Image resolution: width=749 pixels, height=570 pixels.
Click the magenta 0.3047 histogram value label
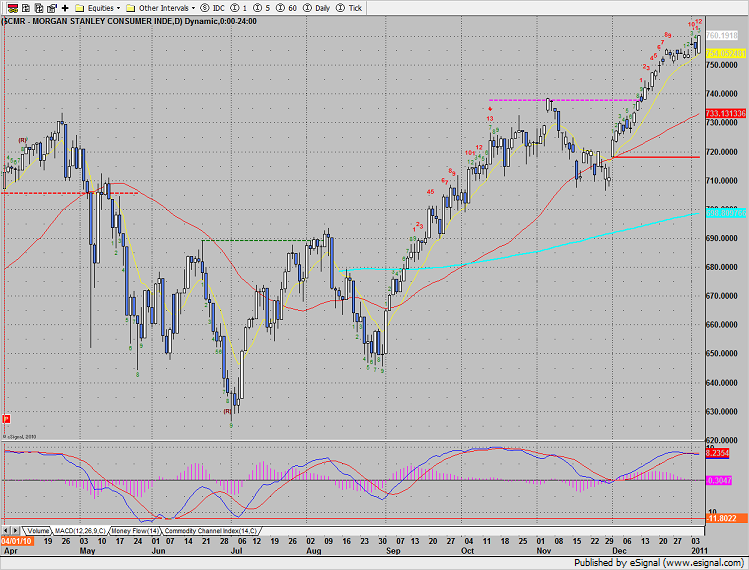(x=718, y=480)
